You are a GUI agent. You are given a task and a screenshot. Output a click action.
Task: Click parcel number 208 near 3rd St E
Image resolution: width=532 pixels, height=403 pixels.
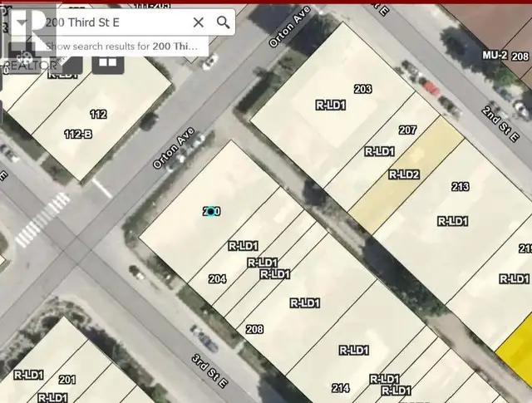tap(254, 329)
